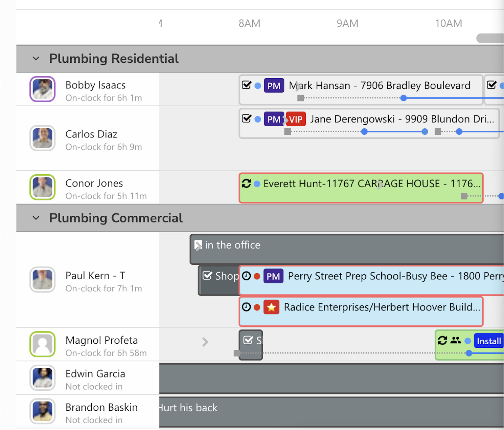
Task: Select Bobby Isaacs technician name
Action: click(x=95, y=85)
